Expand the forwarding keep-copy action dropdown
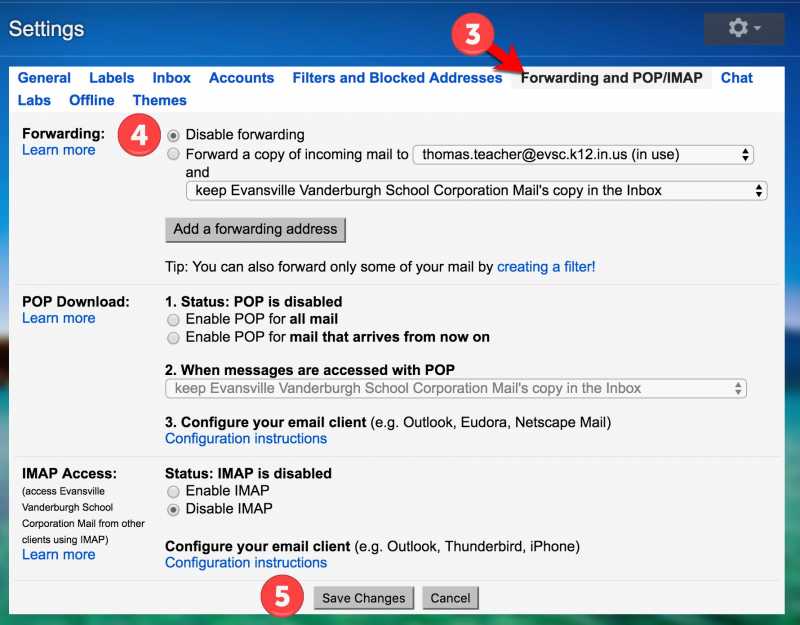Screen dimensions: 800x625 pyautogui.click(x=476, y=190)
